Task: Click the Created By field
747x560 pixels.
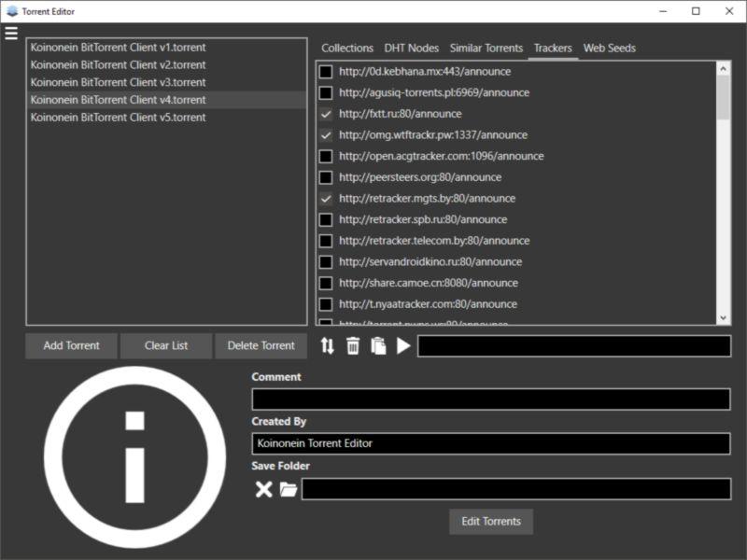Action: click(x=491, y=443)
